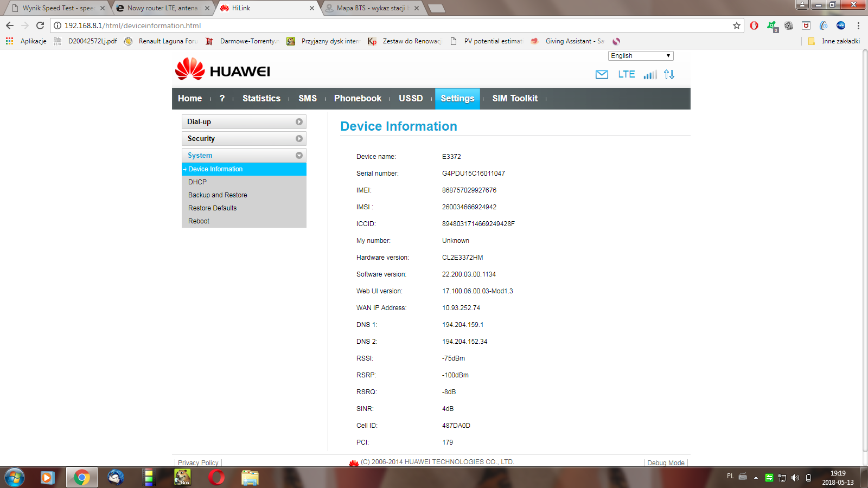Viewport: 868px width, 488px height.
Task: Open the PV potential estimation bookmark
Action: (x=486, y=41)
